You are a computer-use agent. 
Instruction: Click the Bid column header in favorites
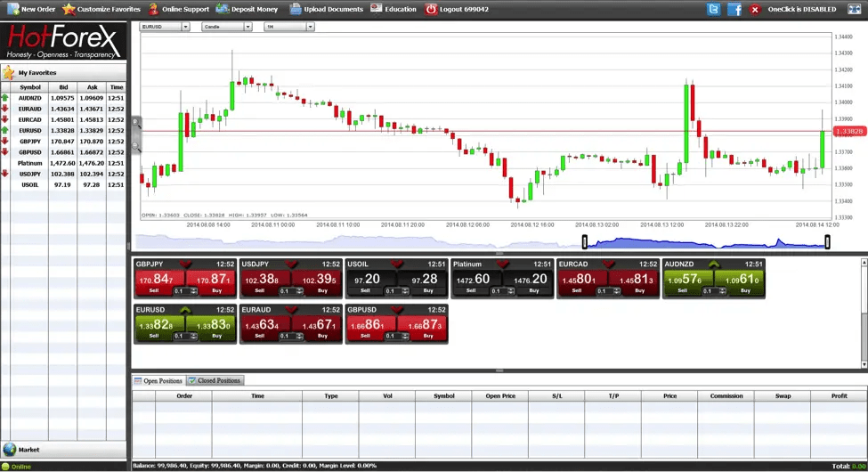click(63, 87)
